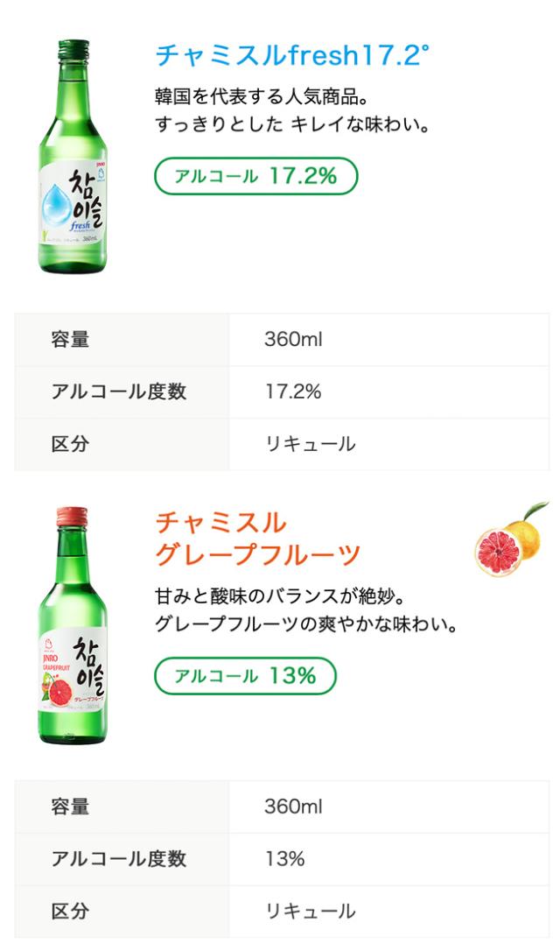
Task: Click アルコール度数 label in fresh product table
Action: point(119,391)
